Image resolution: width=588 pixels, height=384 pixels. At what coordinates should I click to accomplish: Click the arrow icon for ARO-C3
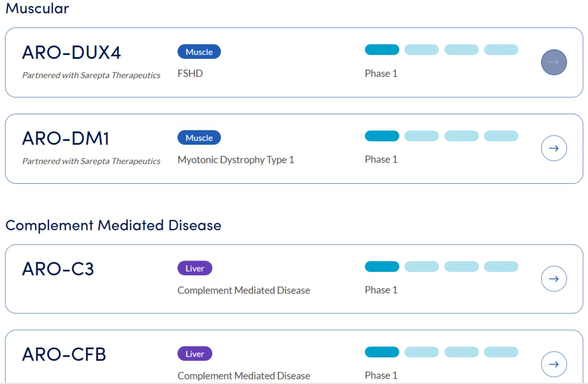[x=554, y=279]
